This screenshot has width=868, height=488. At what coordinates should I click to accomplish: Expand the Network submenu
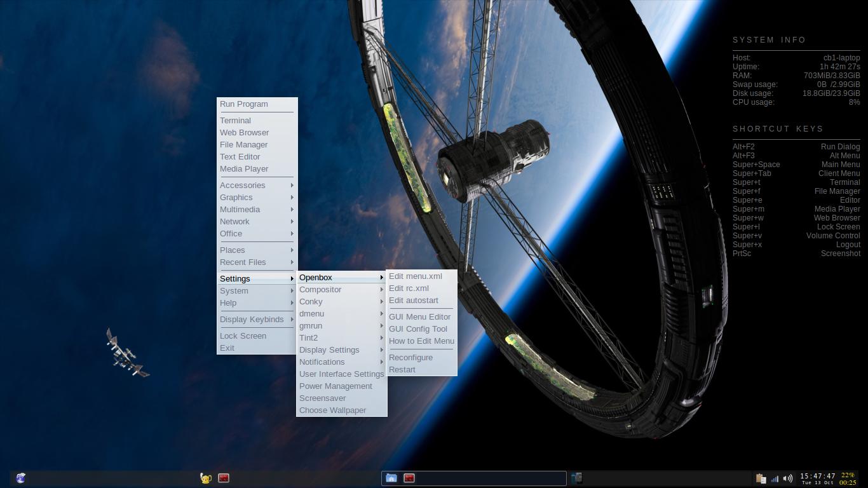(x=257, y=222)
